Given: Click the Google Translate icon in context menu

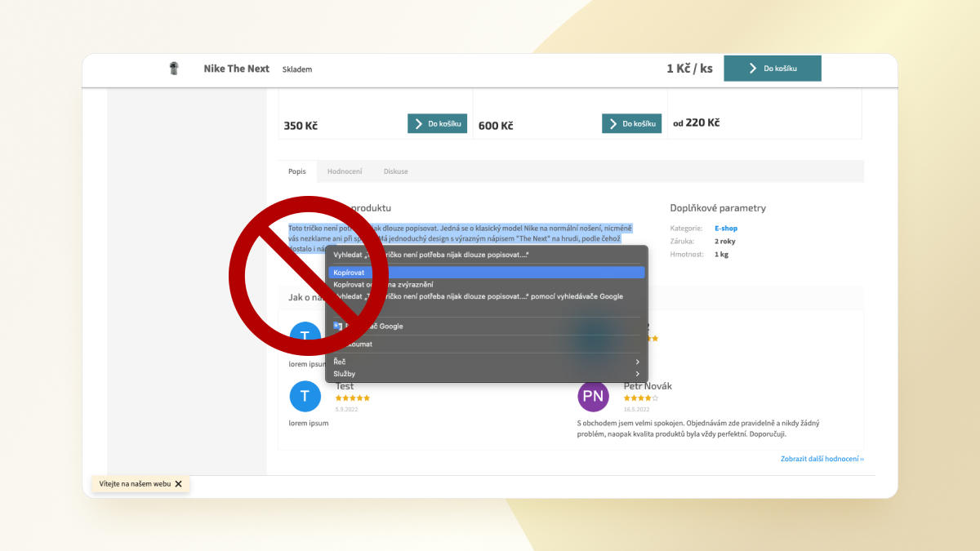Looking at the screenshot, I should tap(337, 326).
